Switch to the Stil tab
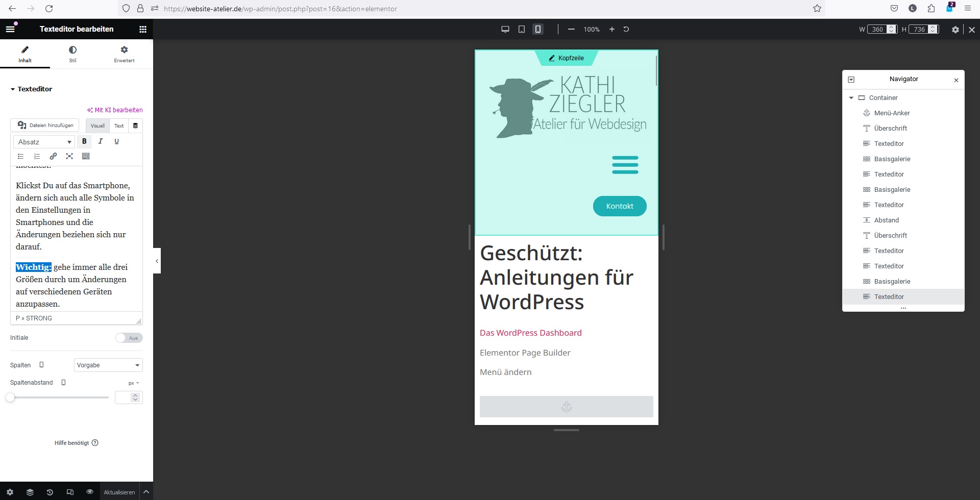This screenshot has height=500, width=980. [72, 54]
